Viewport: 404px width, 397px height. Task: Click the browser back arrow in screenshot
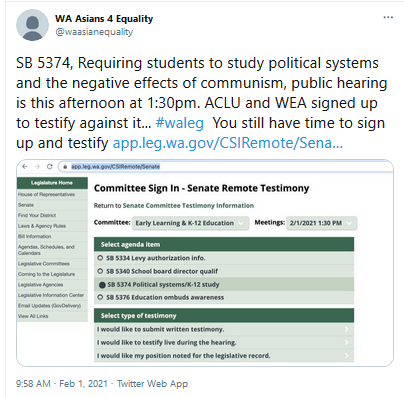coord(25,167)
